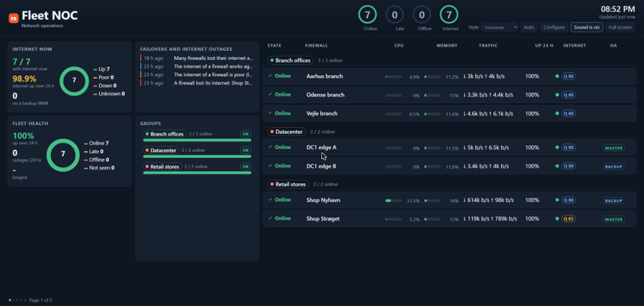Screen dimensions: 644x306
Task: Open the event 'A firewall lost its internet: Shop'
Action: coord(197,83)
